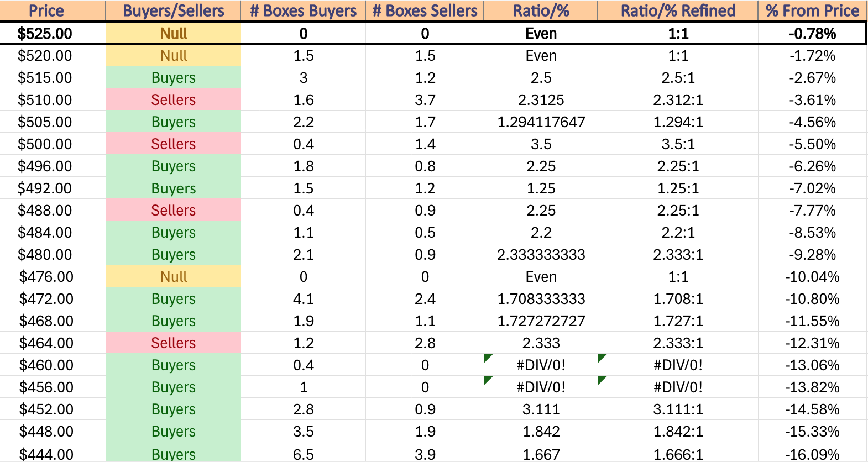Click the -1.72% from price cell
Viewport: 868px width, 462px height.
tap(812, 55)
